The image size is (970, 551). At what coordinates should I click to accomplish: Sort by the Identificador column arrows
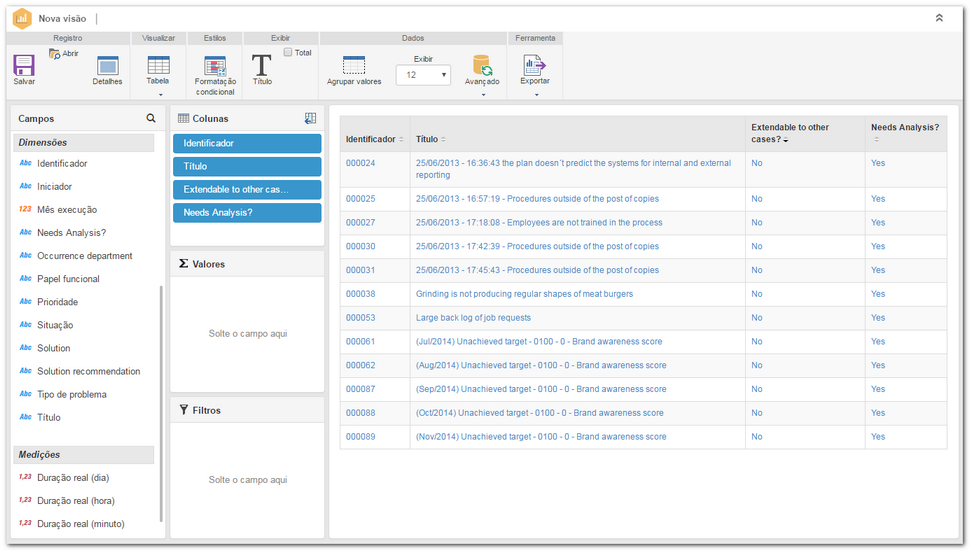[x=401, y=140]
